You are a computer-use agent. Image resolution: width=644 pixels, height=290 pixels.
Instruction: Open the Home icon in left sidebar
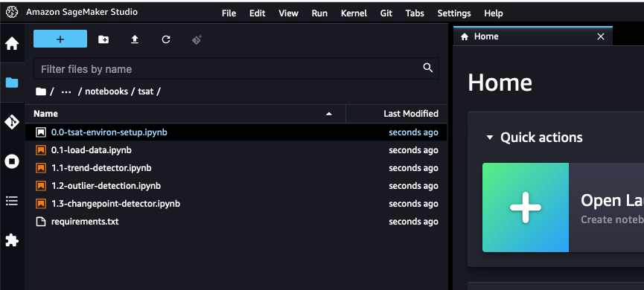coord(12,43)
